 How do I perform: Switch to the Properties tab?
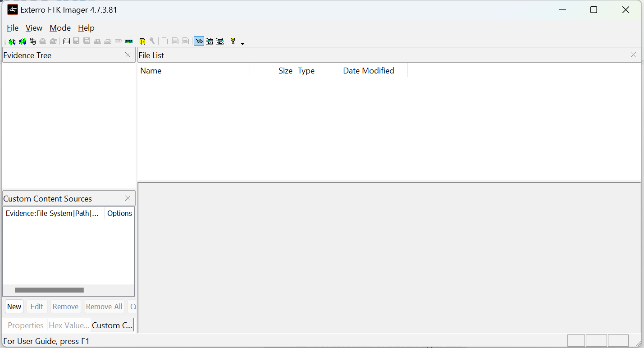(25, 325)
